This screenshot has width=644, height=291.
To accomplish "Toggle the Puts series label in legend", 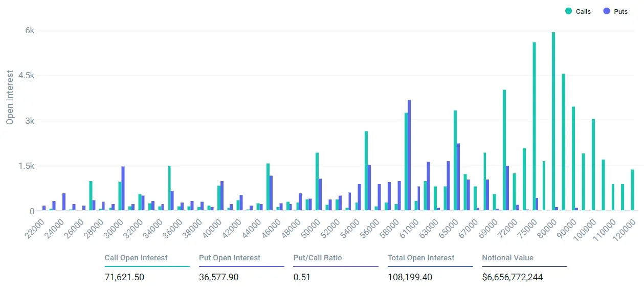I will click(x=620, y=11).
